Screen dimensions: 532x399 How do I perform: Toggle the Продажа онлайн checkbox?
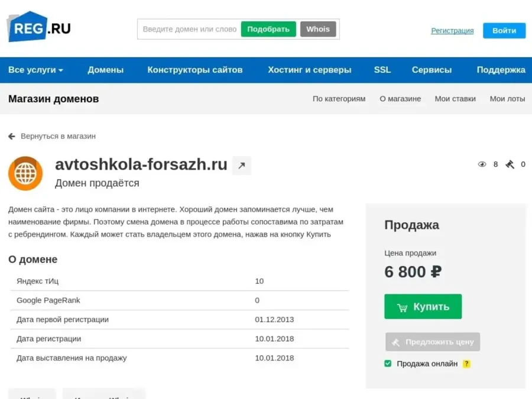click(388, 364)
